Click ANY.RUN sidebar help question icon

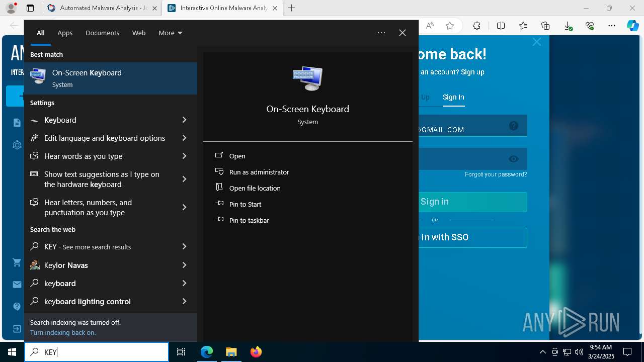[x=17, y=306]
